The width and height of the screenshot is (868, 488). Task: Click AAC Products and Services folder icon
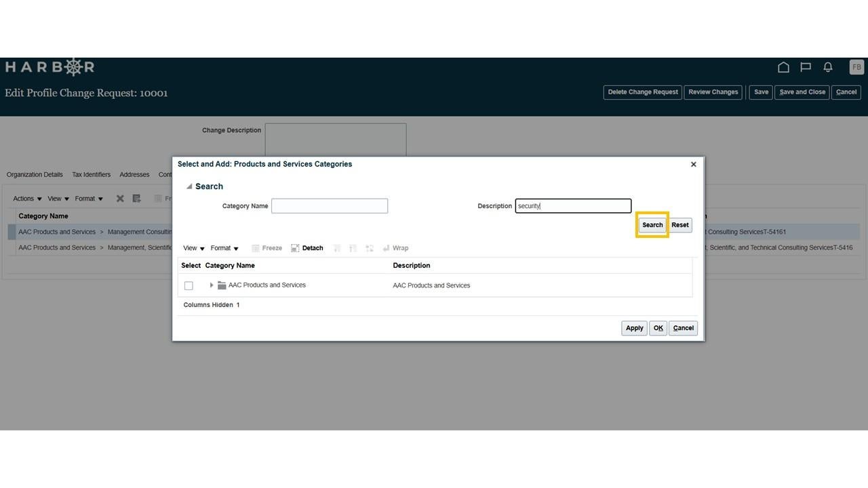coord(222,285)
